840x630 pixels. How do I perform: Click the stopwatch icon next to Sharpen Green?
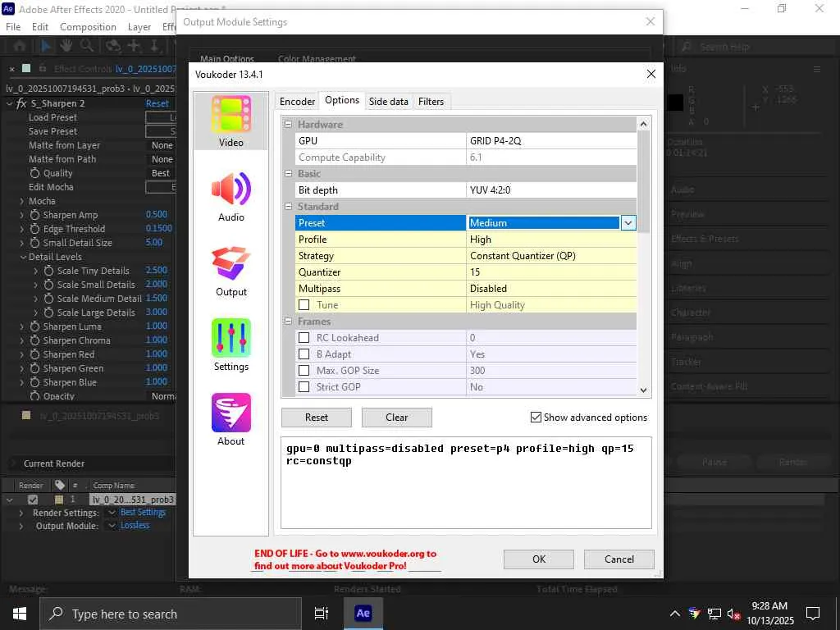point(34,368)
